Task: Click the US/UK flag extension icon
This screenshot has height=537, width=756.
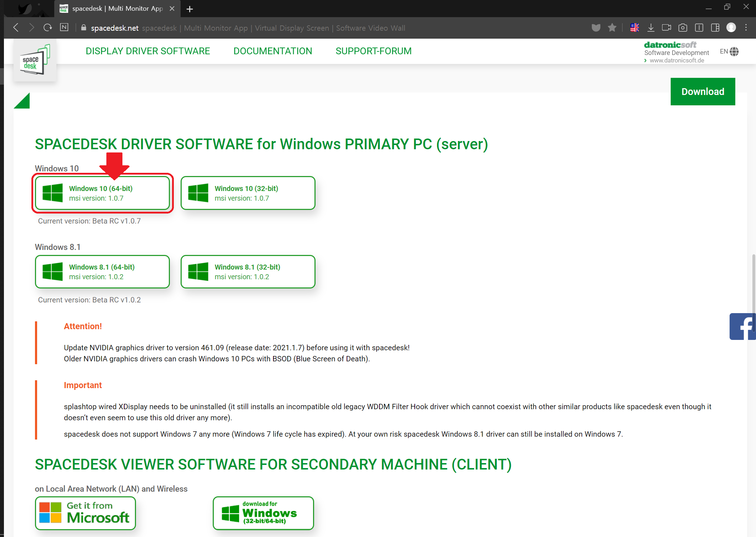Action: click(634, 27)
